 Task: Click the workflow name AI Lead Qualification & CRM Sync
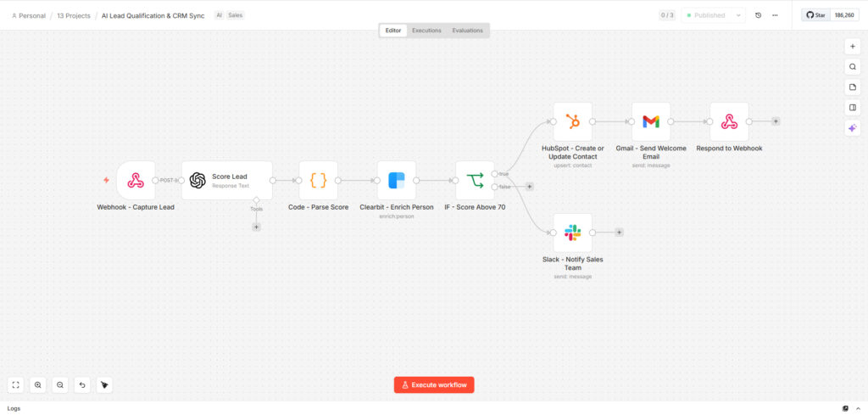(x=153, y=15)
